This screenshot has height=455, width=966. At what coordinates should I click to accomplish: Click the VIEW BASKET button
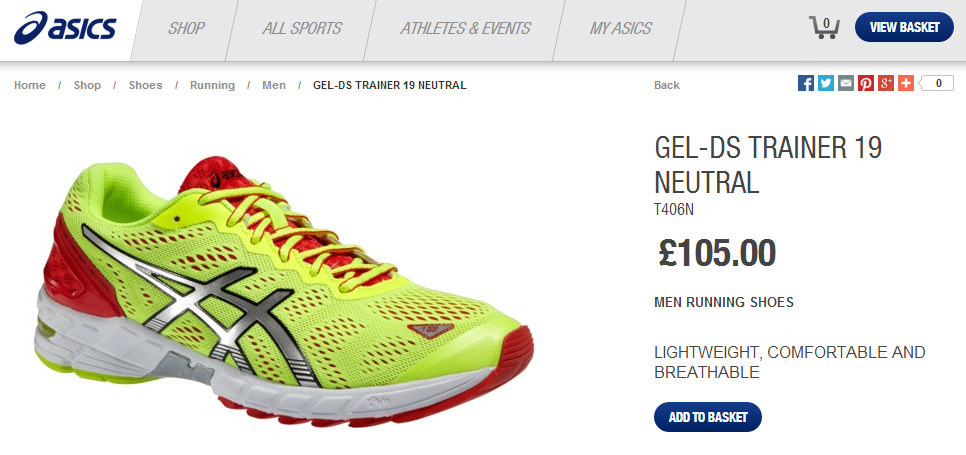click(x=904, y=27)
